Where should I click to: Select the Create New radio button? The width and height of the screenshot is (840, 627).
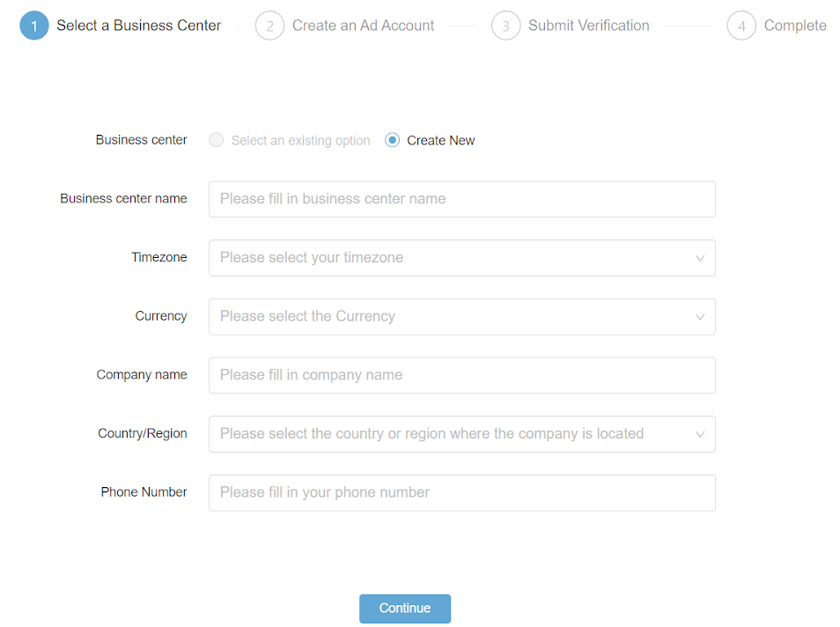(392, 140)
